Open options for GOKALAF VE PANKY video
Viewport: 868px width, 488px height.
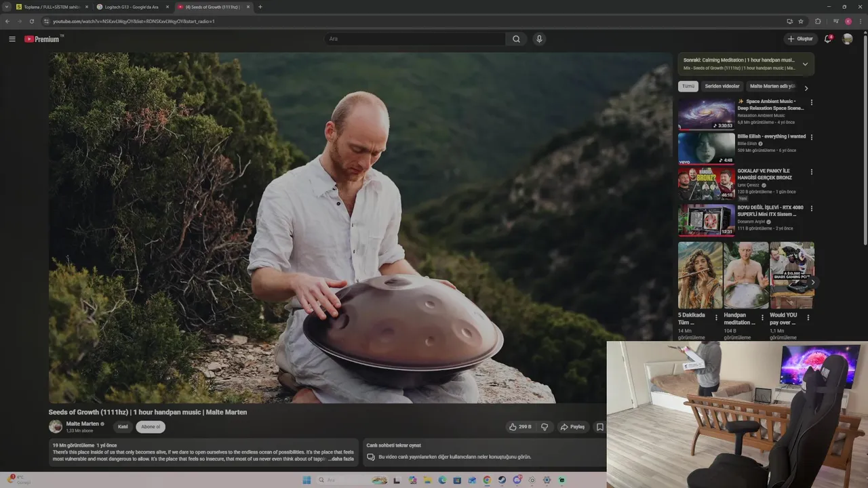point(812,172)
